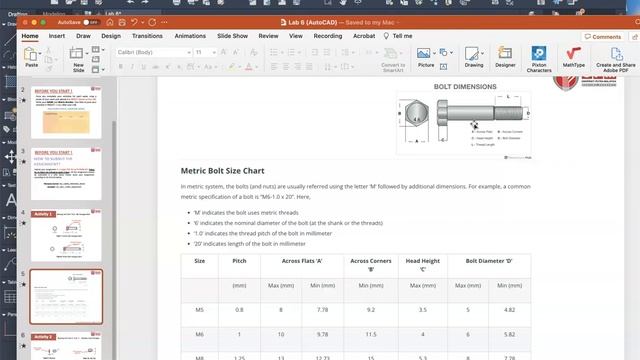Image resolution: width=640 pixels, height=360 pixels.
Task: Open the Review ribbon tab
Action: pyautogui.click(x=268, y=36)
